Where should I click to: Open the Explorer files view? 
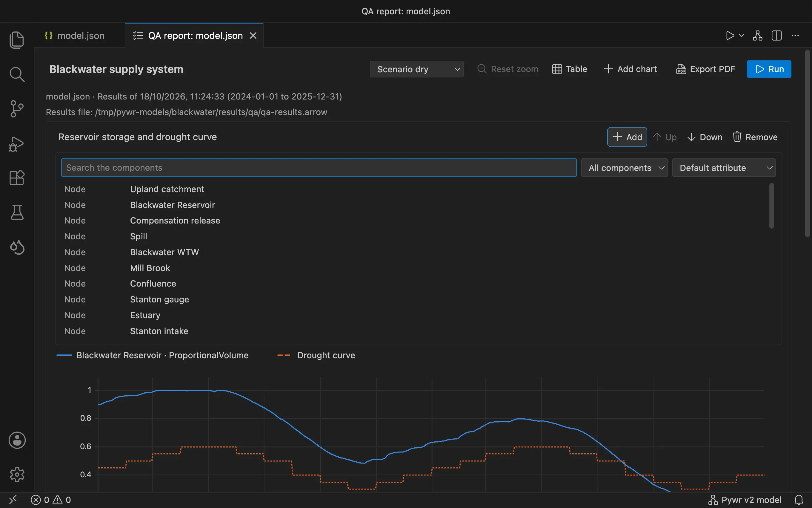[x=17, y=40]
